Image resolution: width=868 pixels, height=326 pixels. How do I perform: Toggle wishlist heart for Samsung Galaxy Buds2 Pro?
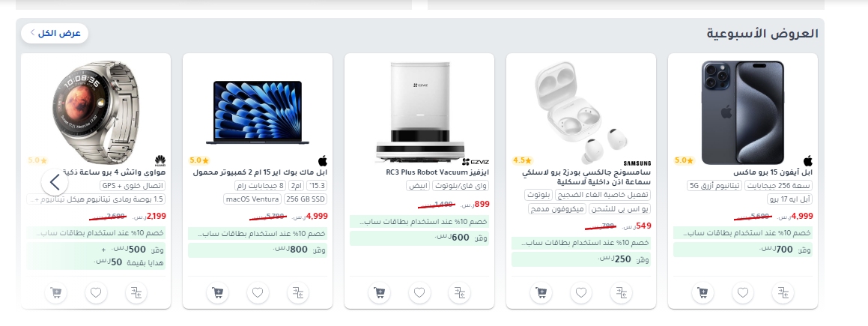(x=581, y=292)
